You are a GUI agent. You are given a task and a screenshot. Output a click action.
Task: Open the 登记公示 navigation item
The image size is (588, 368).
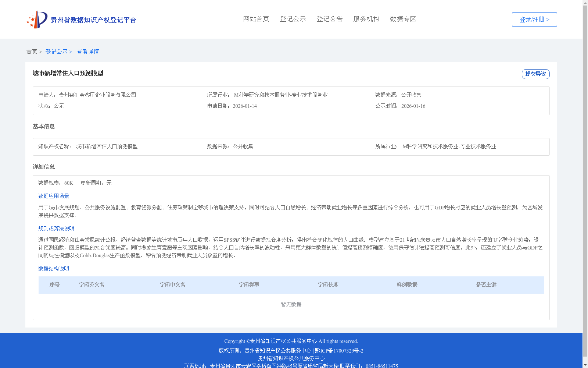click(293, 19)
